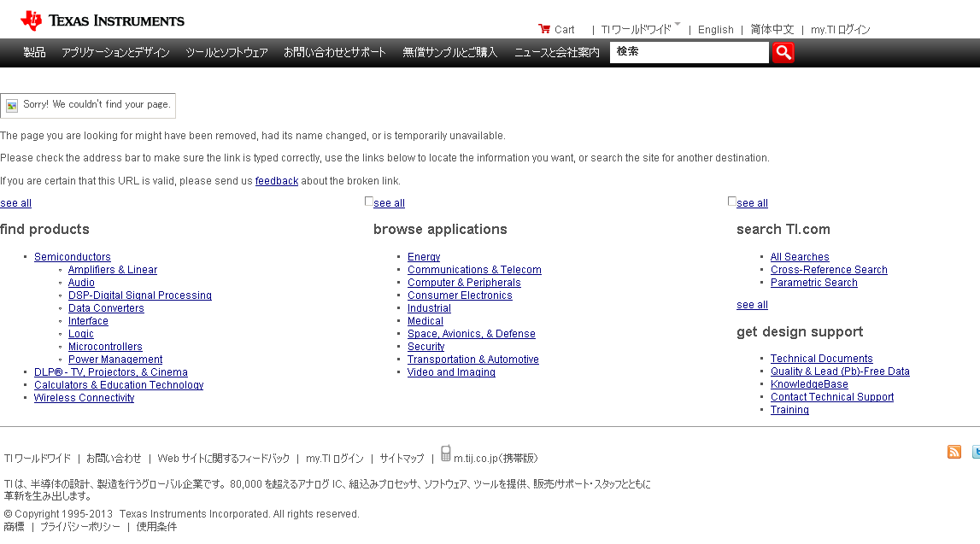Click the mobile phone icon beside m.tij.co.jp
980x544 pixels.
coord(446,453)
